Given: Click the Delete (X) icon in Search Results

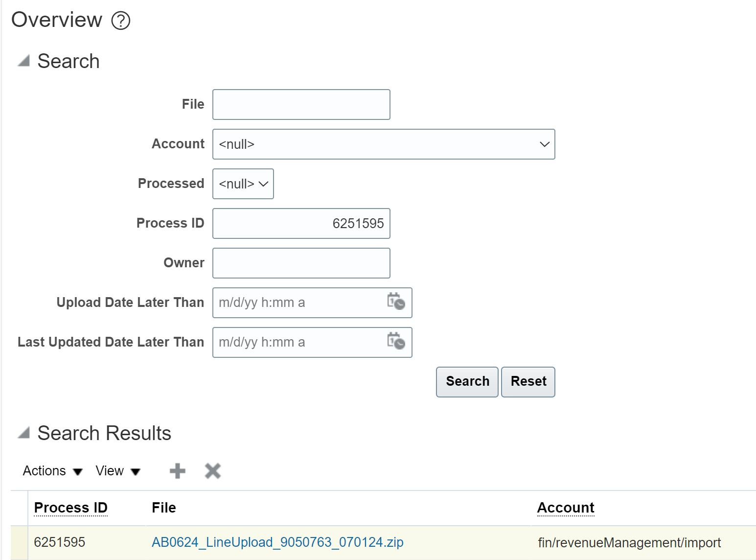Looking at the screenshot, I should point(212,470).
